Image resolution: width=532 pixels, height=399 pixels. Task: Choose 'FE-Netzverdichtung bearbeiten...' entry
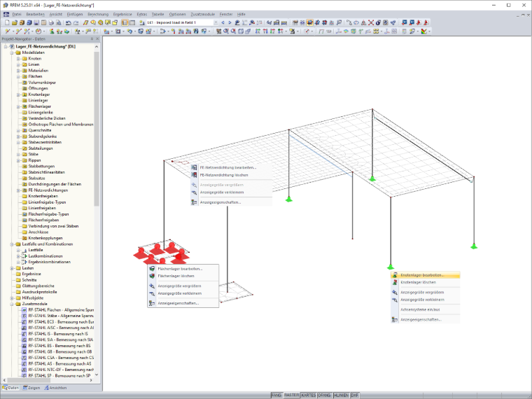[232, 167]
